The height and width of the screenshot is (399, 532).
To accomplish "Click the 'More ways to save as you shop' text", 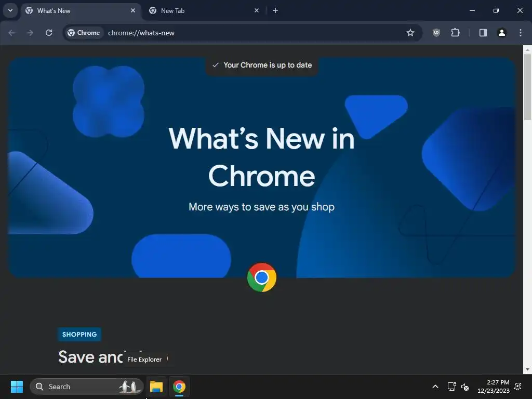I will click(x=262, y=207).
